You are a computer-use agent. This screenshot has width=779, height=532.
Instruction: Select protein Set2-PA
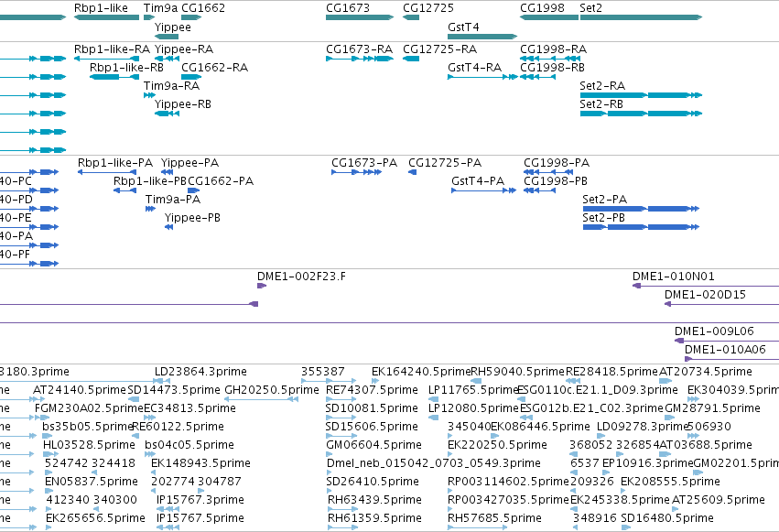(641, 209)
